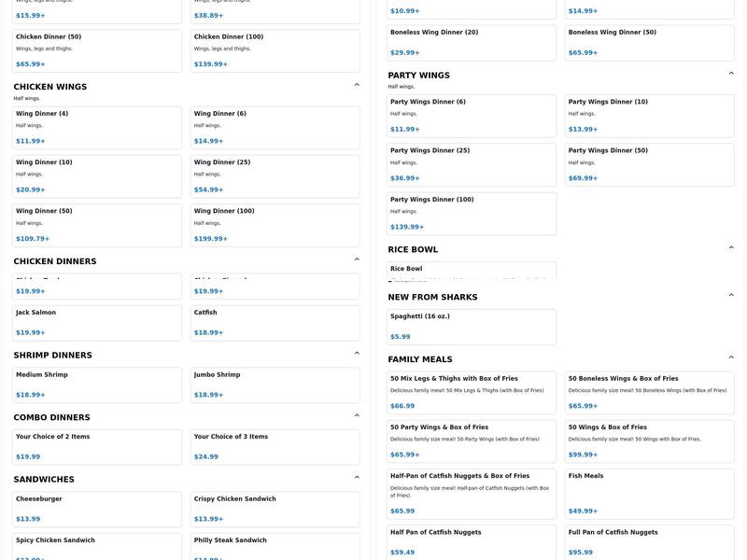Open Spaghetti (16 oz.) item
Viewport: 747px width, 560px height.
point(472,327)
